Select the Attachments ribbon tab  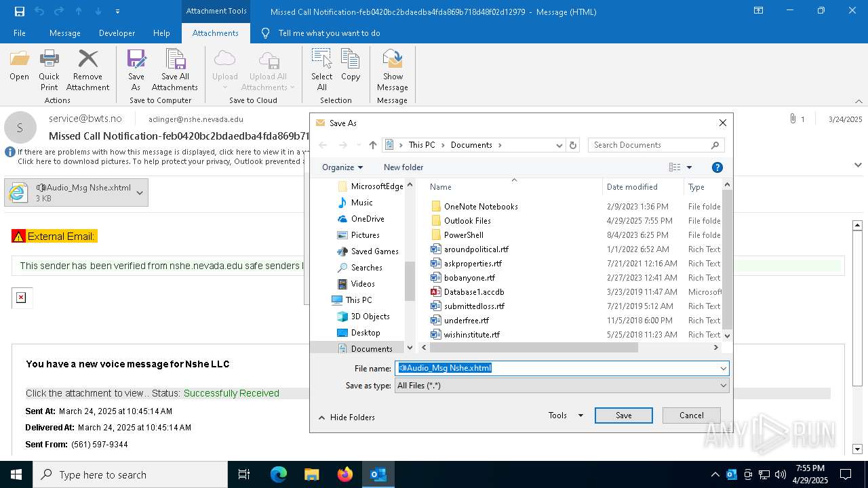pos(216,33)
